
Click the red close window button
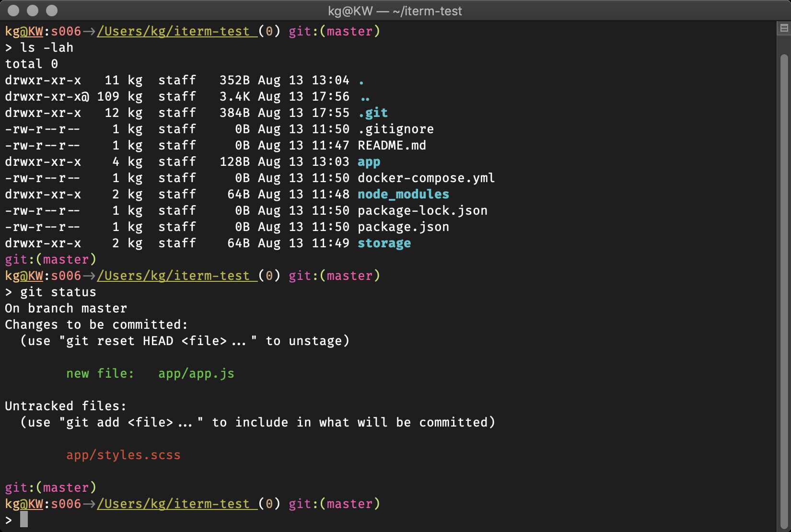(x=13, y=11)
